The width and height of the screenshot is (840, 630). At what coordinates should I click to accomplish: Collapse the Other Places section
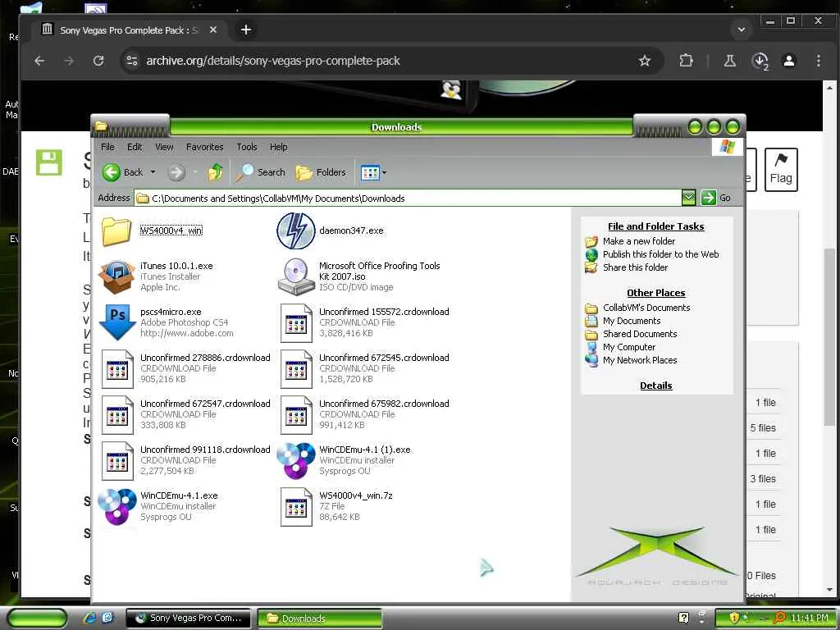(655, 293)
